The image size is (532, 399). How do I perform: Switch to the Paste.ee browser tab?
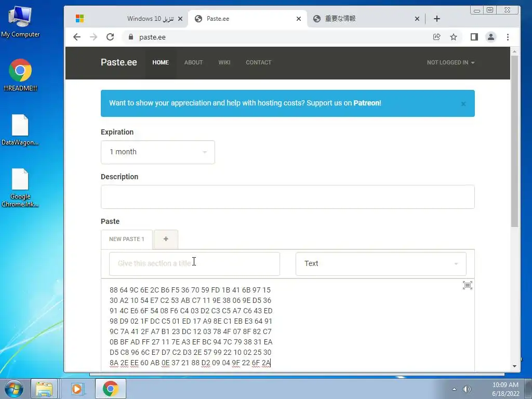click(x=248, y=19)
